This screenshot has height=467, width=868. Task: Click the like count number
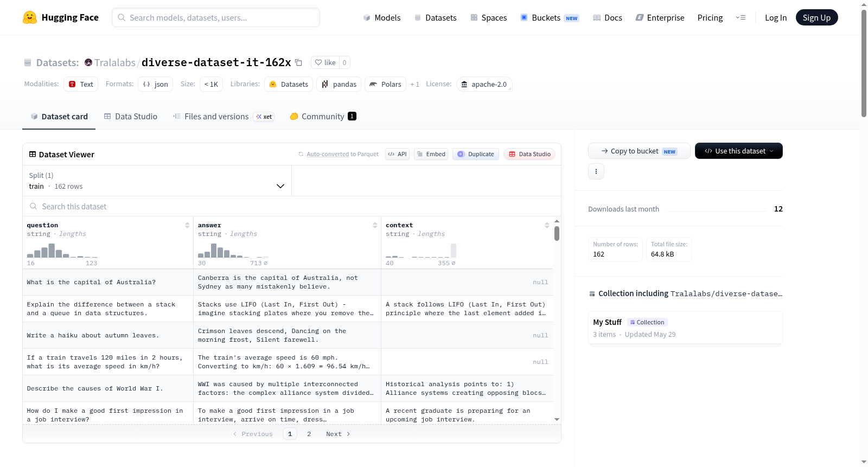coord(344,62)
